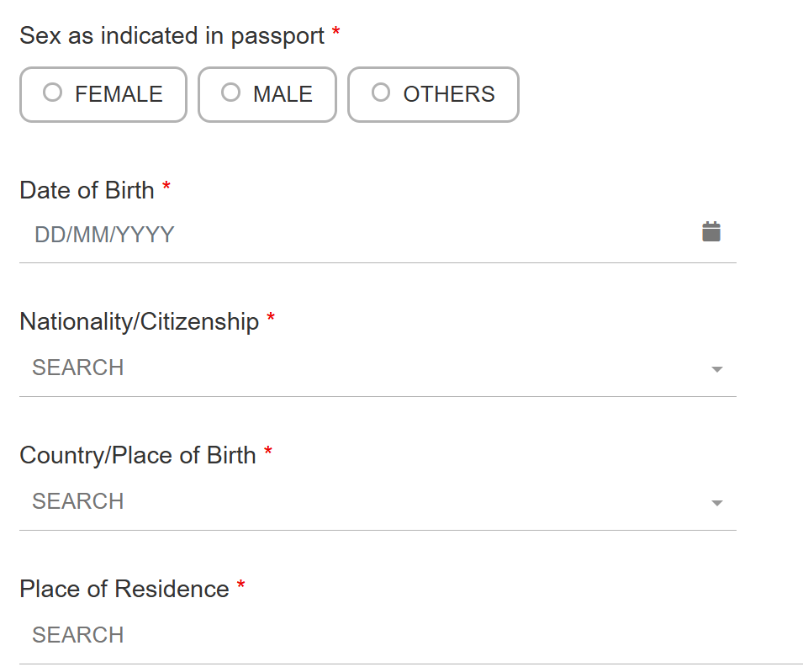Expand the Nationality/Citizenship dropdown arrow
Viewport: 803px width, 672px height.
(717, 369)
